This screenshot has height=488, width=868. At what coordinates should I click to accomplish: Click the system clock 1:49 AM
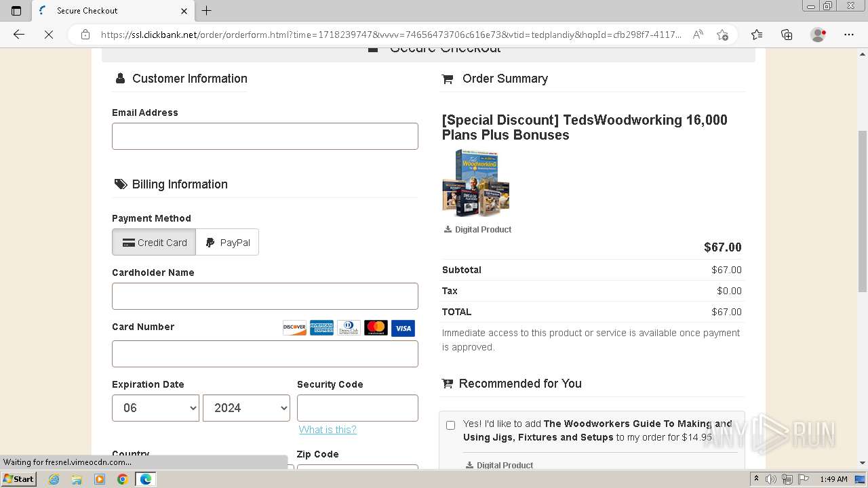coord(833,479)
